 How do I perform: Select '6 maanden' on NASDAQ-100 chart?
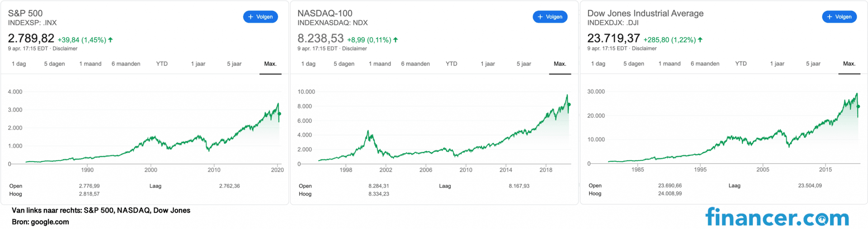[415, 64]
